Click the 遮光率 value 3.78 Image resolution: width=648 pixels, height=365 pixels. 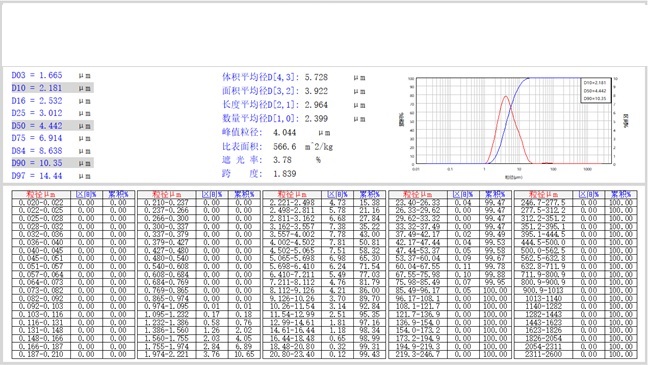[282, 160]
